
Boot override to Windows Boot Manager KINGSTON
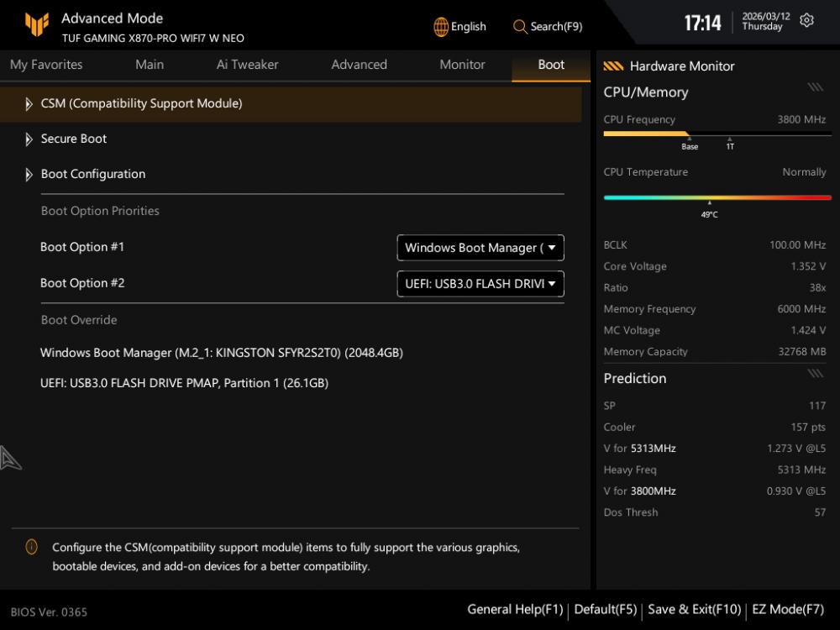(x=222, y=353)
